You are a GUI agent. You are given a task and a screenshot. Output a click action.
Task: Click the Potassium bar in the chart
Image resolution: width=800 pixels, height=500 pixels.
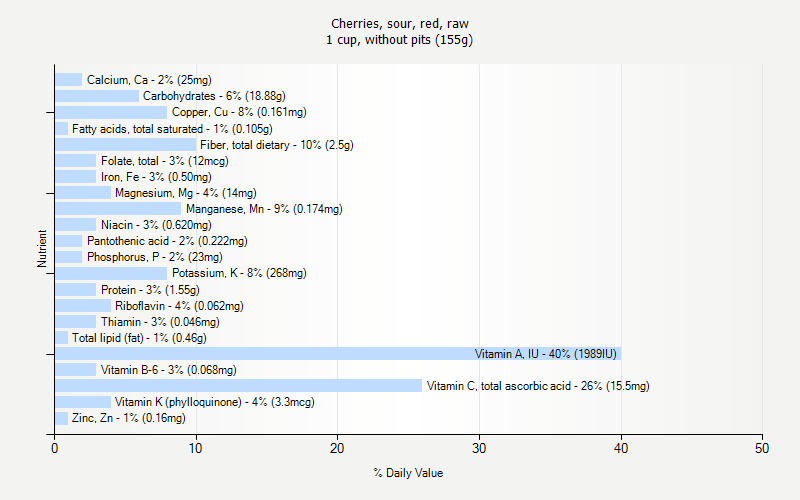(x=111, y=273)
